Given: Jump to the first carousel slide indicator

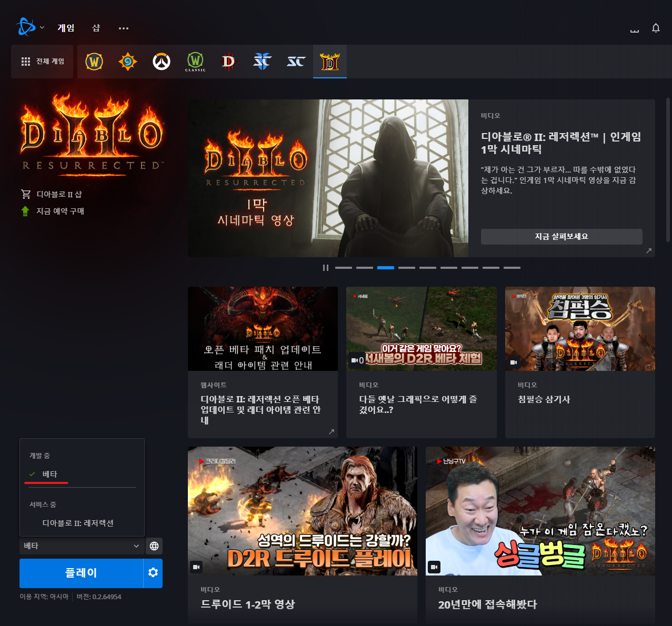Looking at the screenshot, I should click(344, 268).
